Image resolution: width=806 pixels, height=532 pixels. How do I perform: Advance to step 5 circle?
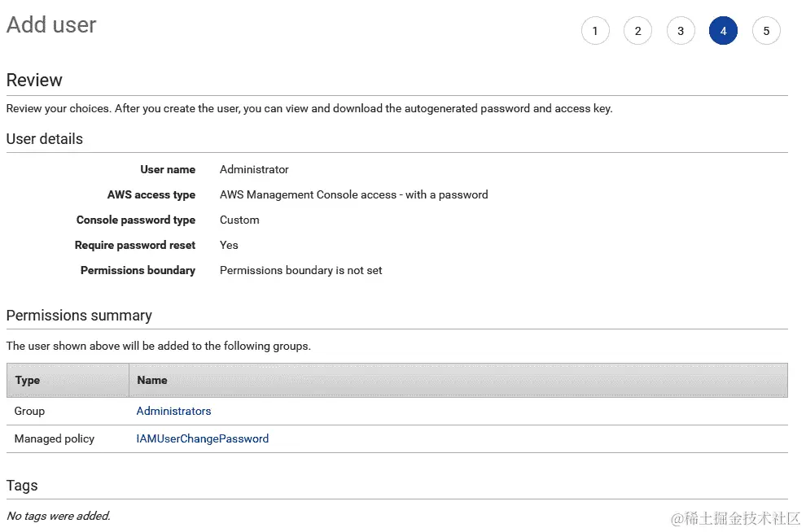[766, 31]
